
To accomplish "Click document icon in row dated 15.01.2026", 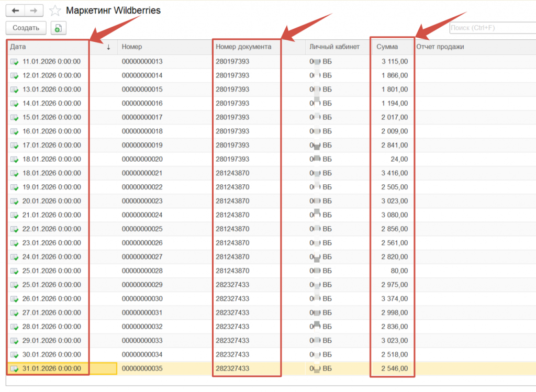I will click(14, 117).
